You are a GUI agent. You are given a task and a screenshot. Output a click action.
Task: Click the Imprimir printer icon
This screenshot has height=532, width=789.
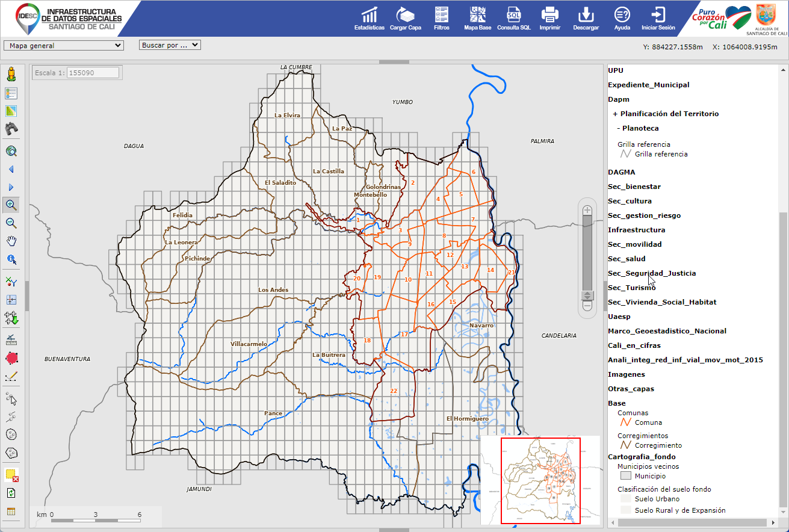coord(550,18)
